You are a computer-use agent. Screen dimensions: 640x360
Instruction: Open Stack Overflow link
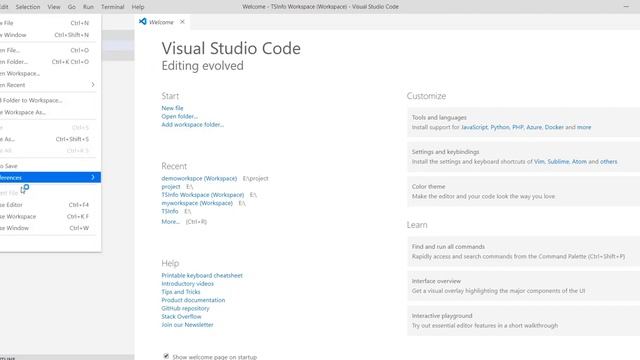181,316
